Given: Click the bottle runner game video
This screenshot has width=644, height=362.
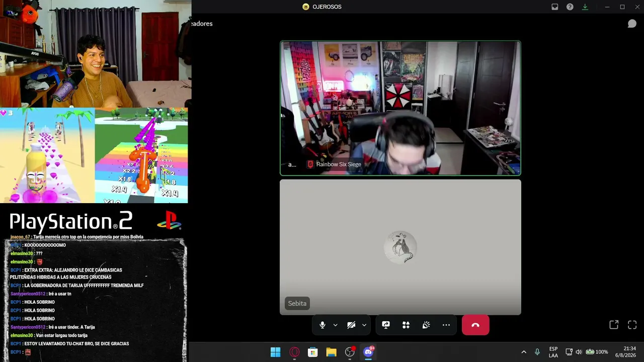Looking at the screenshot, I should click(47, 155).
